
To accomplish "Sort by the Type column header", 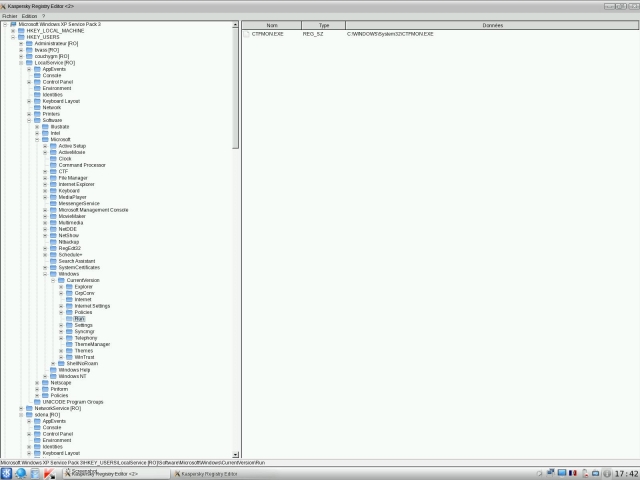I will pyautogui.click(x=324, y=25).
